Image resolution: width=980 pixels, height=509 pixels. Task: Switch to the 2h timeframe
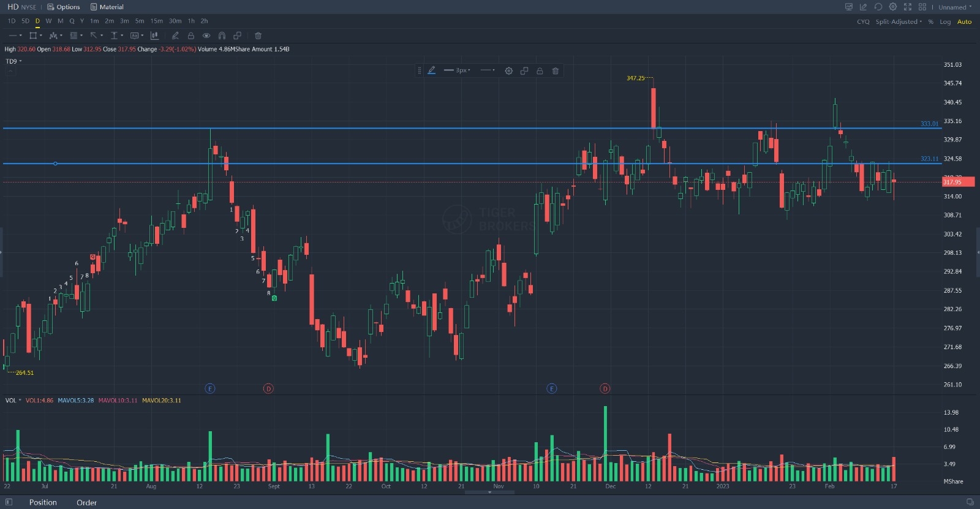[204, 21]
